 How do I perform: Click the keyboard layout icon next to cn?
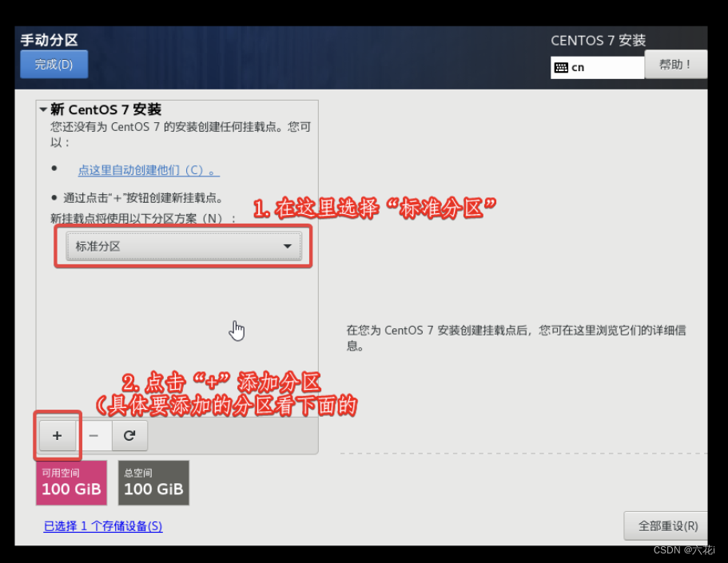click(561, 68)
